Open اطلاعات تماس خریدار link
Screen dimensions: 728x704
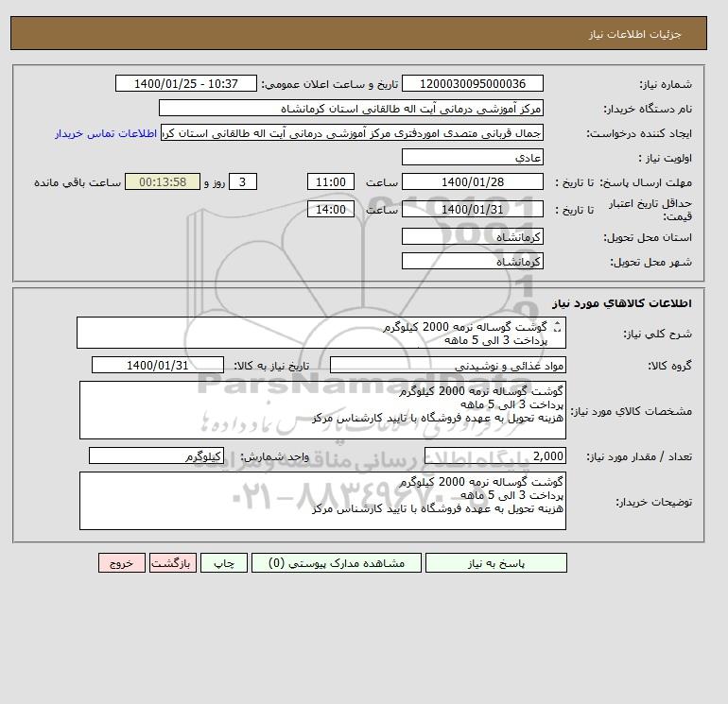tap(105, 133)
